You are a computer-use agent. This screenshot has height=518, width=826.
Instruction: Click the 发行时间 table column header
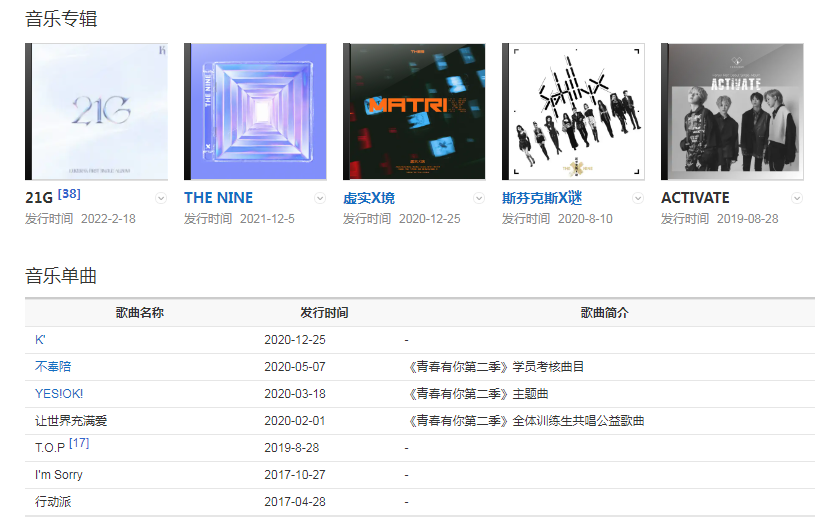click(x=324, y=313)
